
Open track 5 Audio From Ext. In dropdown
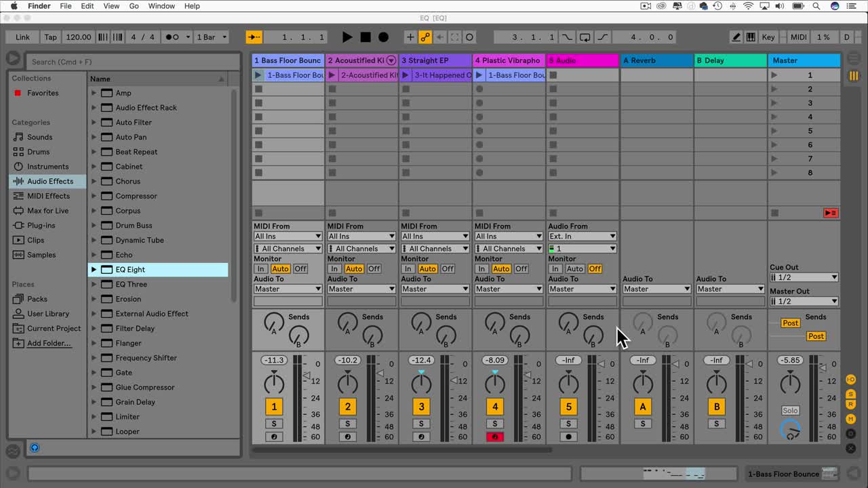(582, 237)
